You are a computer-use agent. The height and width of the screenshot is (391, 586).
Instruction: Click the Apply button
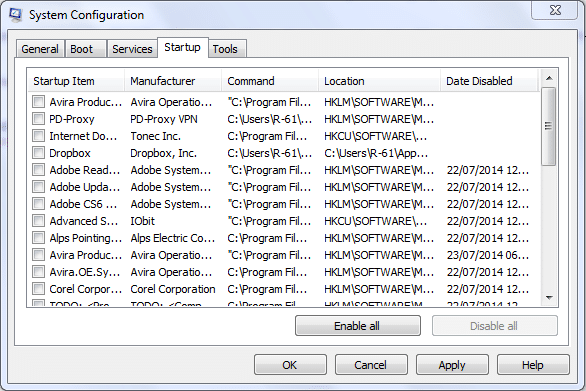coord(452,365)
